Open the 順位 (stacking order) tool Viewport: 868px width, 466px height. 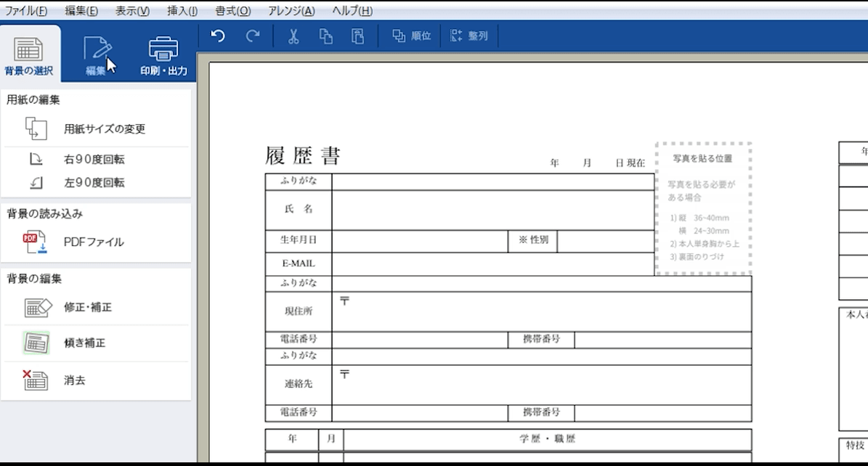tap(410, 36)
